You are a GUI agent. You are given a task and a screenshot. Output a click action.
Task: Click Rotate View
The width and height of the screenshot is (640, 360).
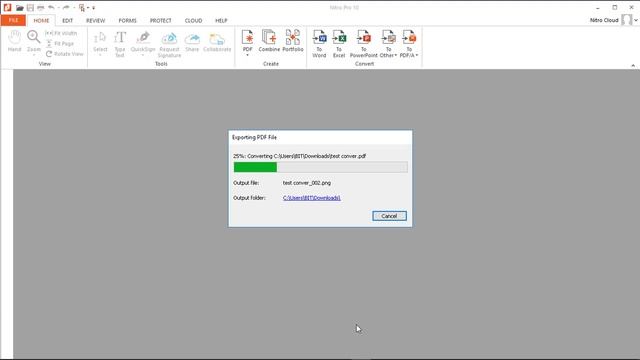click(64, 54)
